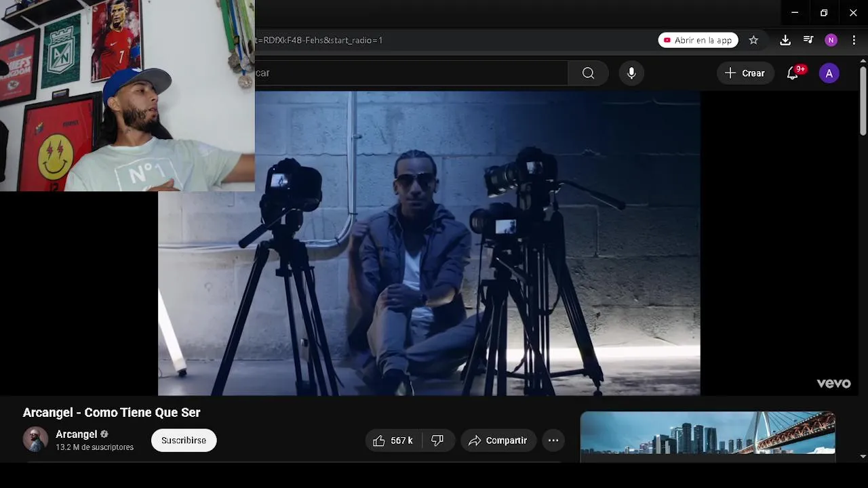
Task: Click the video title 'Arcangel - Como Tiene Que Ser'
Action: [x=111, y=412]
